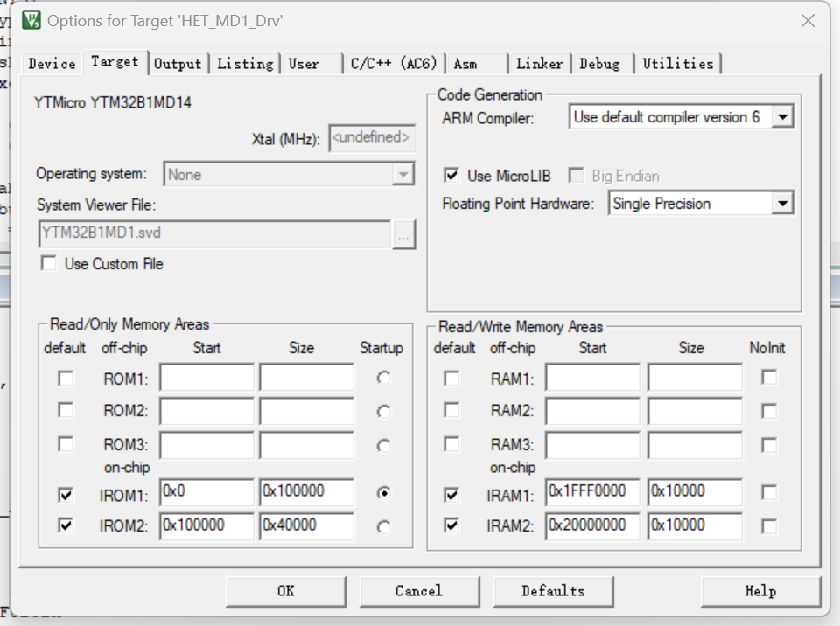Viewport: 840px width, 626px height.
Task: Click the RAM1 Size field
Action: [695, 378]
